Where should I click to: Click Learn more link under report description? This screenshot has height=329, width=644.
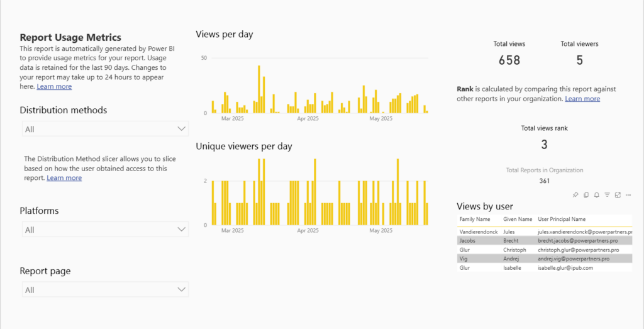click(x=54, y=87)
